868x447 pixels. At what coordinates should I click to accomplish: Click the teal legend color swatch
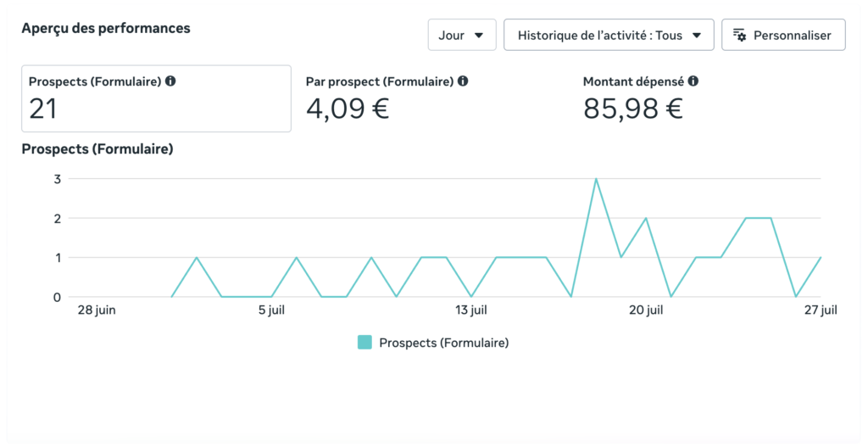[x=364, y=343]
